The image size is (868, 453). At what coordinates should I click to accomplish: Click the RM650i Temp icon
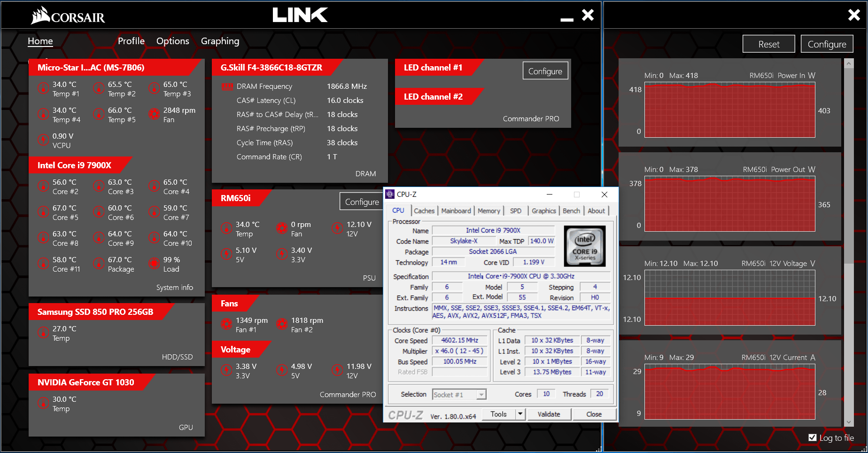point(226,228)
